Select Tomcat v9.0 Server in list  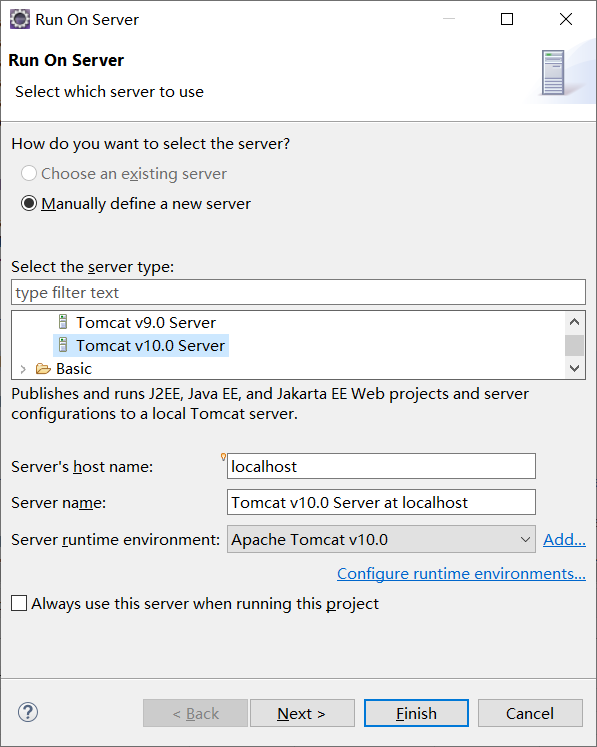coord(146,323)
